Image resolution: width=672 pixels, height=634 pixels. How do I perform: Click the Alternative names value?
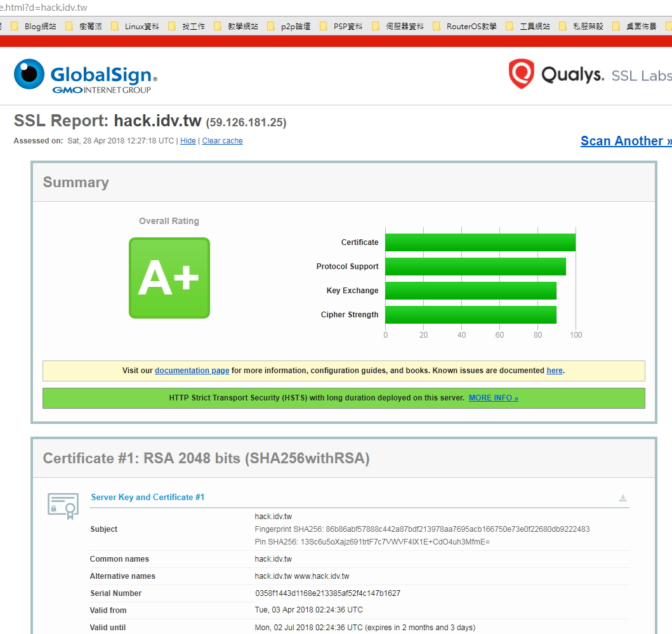coord(301,576)
